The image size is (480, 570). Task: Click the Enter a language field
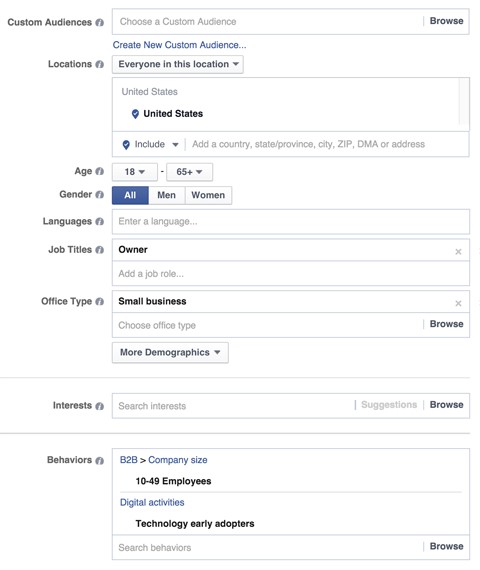(291, 221)
